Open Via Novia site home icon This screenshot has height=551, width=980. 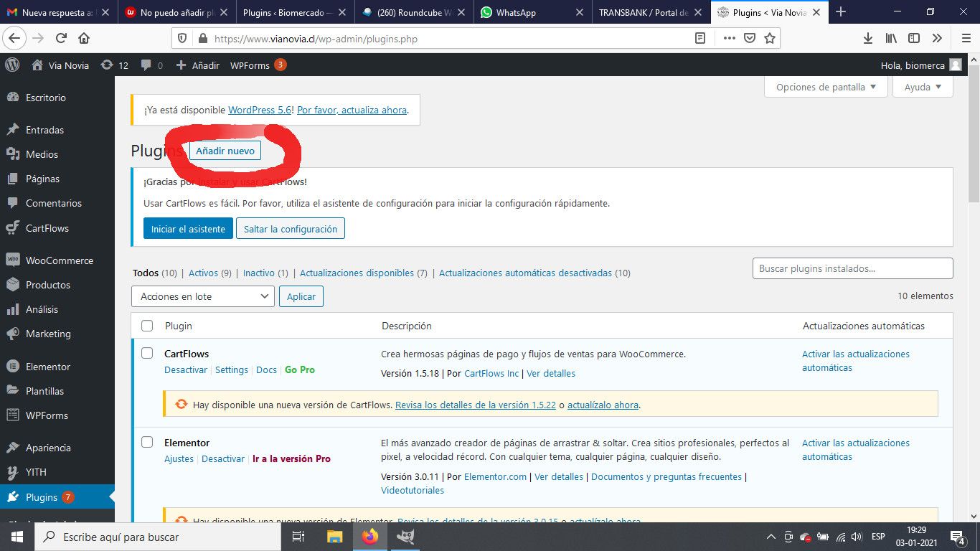point(37,65)
